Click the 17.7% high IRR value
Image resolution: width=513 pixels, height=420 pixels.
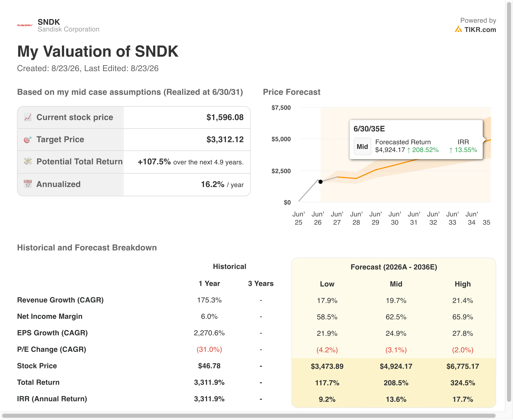[x=463, y=399]
